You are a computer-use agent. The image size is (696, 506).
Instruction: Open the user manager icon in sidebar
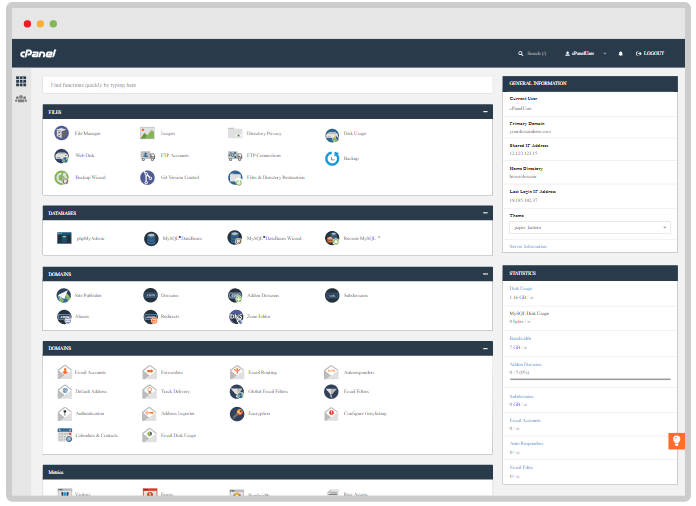point(21,98)
